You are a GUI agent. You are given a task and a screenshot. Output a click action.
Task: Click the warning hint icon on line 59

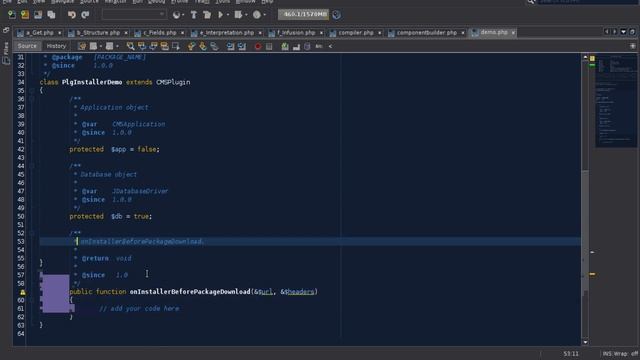pyautogui.click(x=23, y=292)
